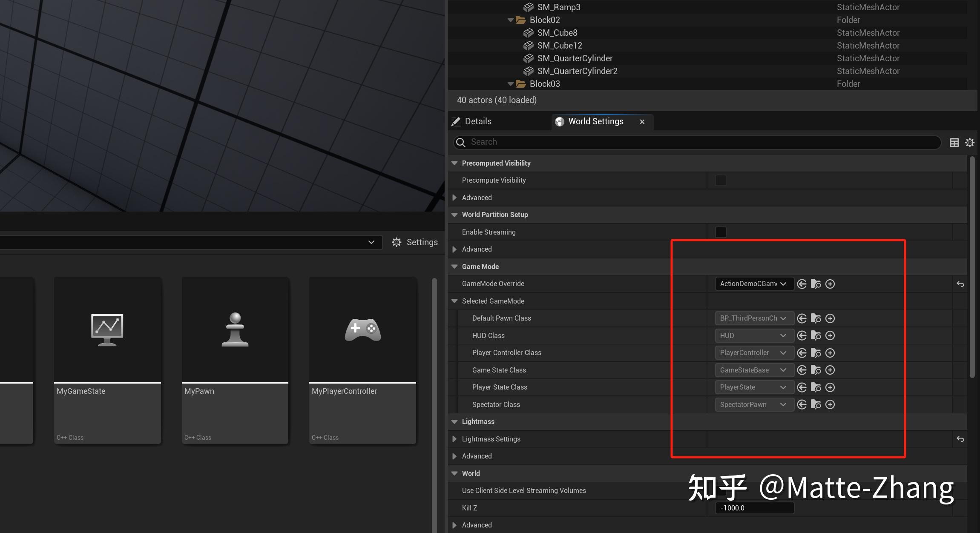Create new Blueprint from Player Controller Class plus icon
This screenshot has width=980, height=533.
831,352
